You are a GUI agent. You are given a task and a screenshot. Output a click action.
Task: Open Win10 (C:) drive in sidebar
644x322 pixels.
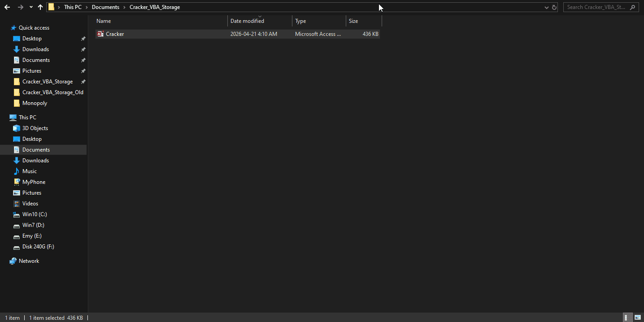point(35,214)
